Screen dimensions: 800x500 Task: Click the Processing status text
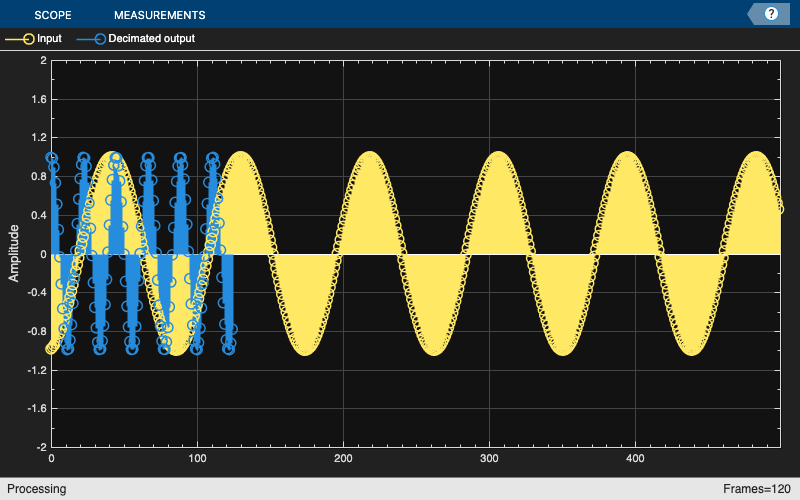tap(37, 489)
